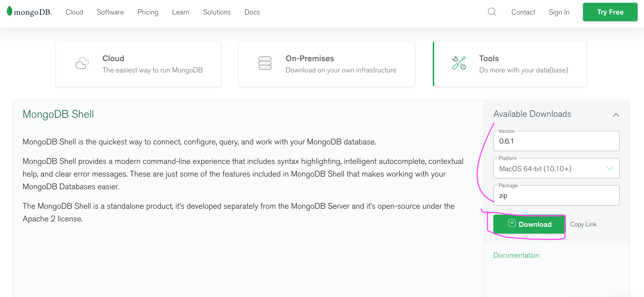Click the Package field showing zip
Viewport: 644px width, 297px height.
(556, 195)
